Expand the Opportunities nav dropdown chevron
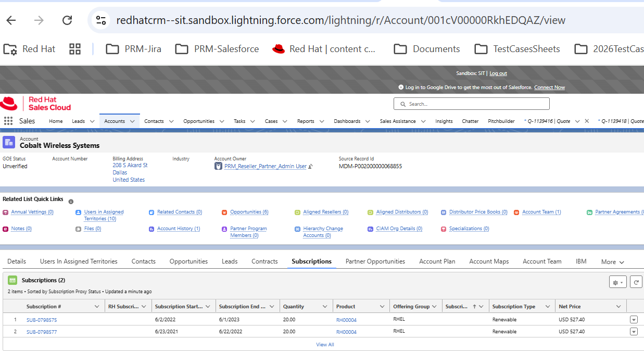The height and width of the screenshot is (351, 644). [x=222, y=121]
